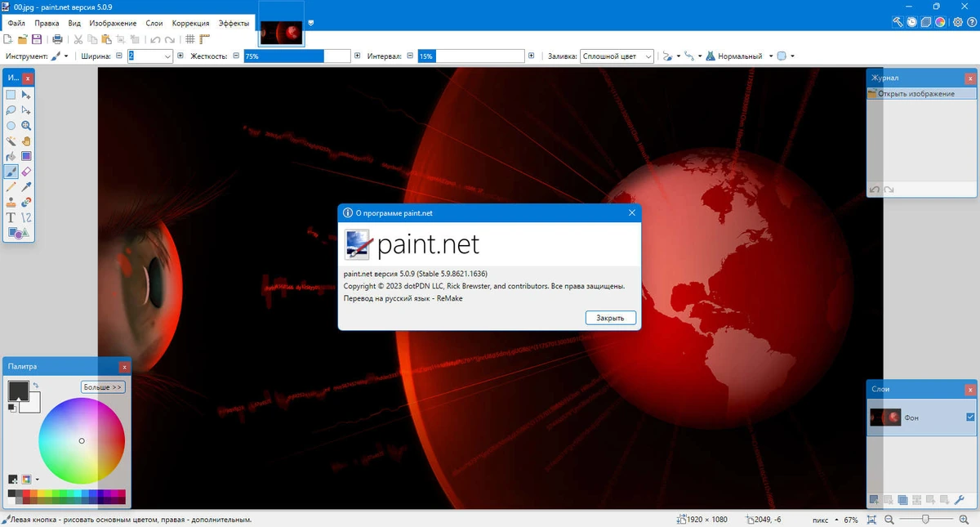Open the Правка menu
This screenshot has width=980, height=527.
tap(47, 24)
